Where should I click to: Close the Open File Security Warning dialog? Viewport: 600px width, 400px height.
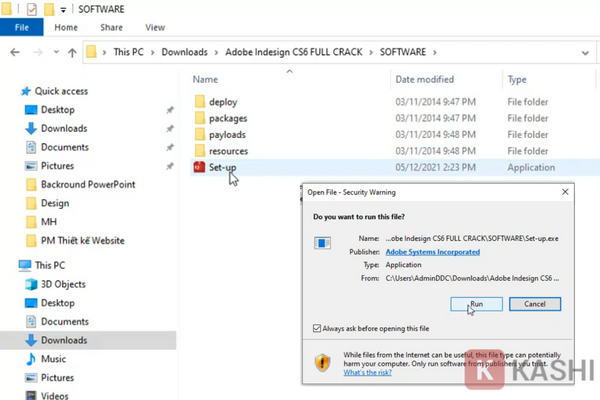tap(565, 192)
